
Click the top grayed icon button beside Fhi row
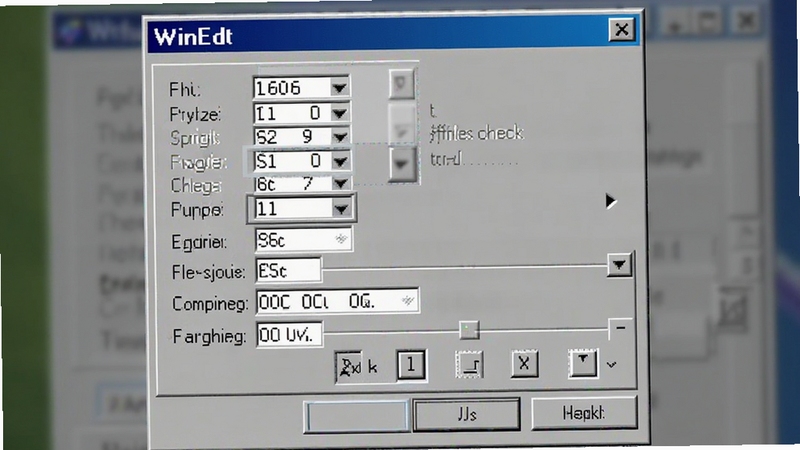point(401,84)
